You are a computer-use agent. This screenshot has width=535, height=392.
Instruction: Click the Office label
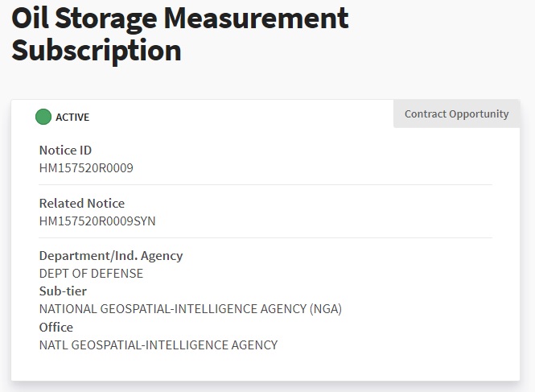[56, 327]
